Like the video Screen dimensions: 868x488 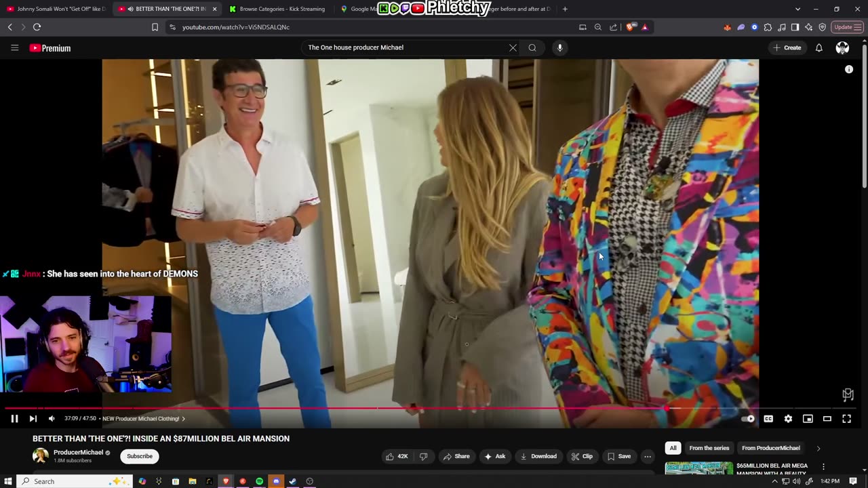[397, 456]
